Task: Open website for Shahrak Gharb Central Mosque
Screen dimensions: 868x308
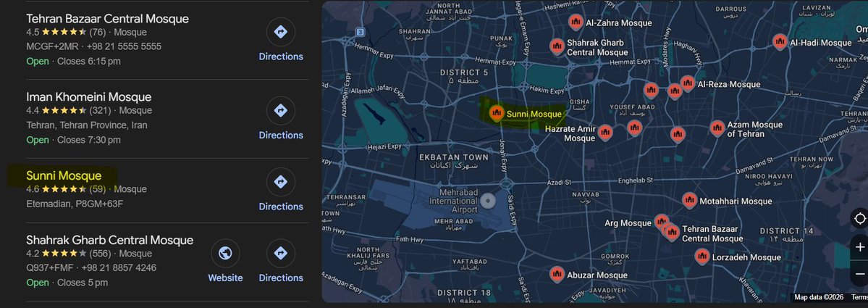Action: 225,262
